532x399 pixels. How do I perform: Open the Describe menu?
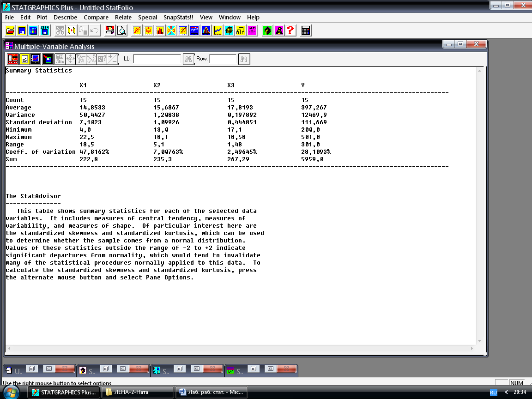coord(66,17)
